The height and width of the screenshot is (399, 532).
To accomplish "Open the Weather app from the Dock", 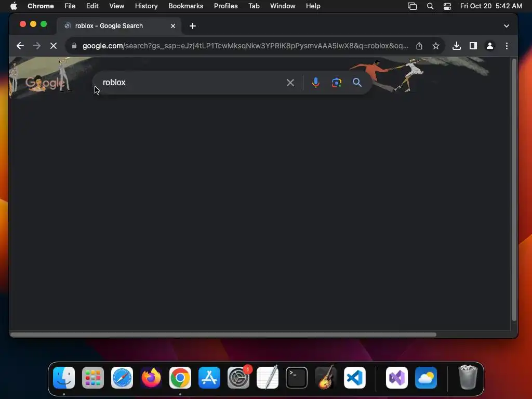I will (426, 378).
